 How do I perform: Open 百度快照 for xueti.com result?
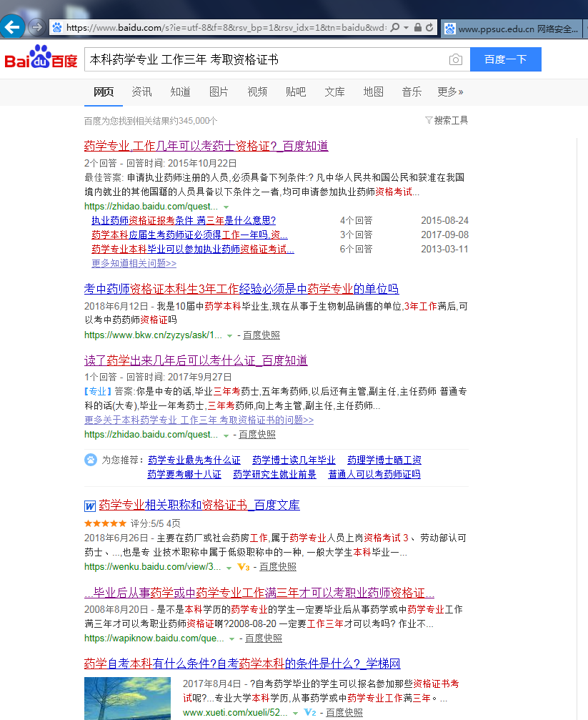[x=344, y=713]
